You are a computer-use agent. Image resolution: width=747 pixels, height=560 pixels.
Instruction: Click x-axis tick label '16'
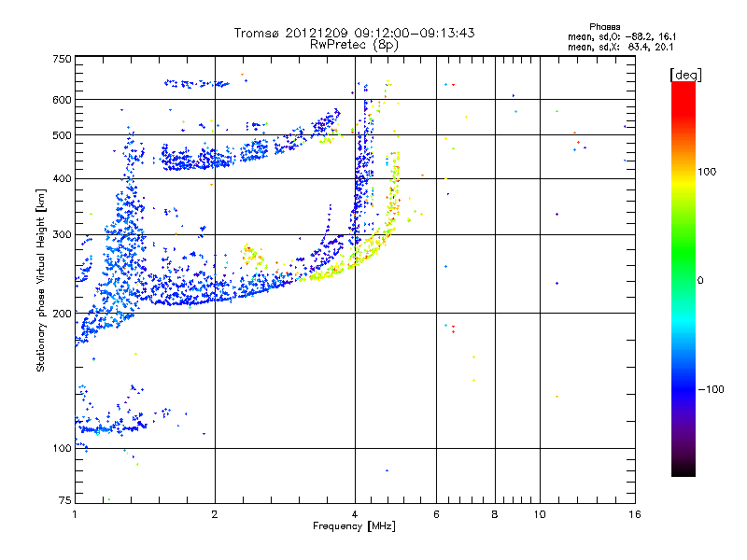[635, 514]
